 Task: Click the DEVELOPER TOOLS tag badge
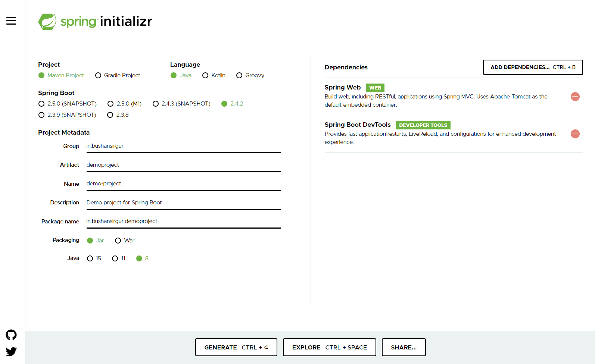point(423,125)
